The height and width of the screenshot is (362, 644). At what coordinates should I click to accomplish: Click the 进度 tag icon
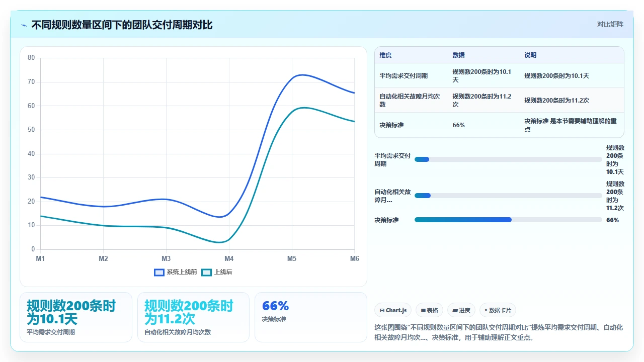[x=455, y=310]
